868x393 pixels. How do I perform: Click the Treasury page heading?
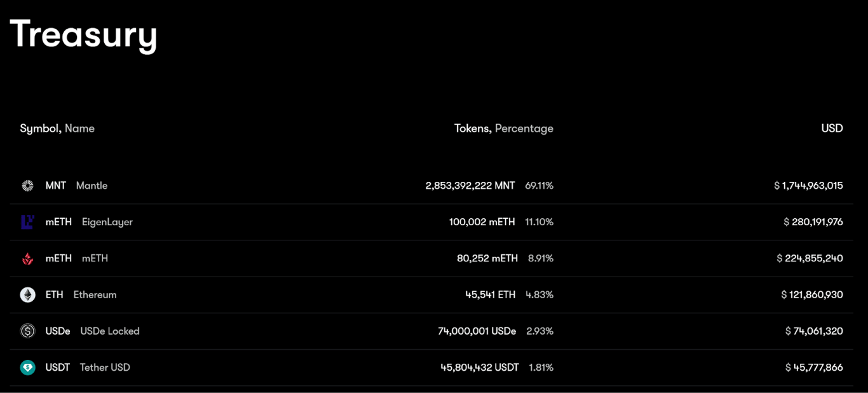[83, 34]
